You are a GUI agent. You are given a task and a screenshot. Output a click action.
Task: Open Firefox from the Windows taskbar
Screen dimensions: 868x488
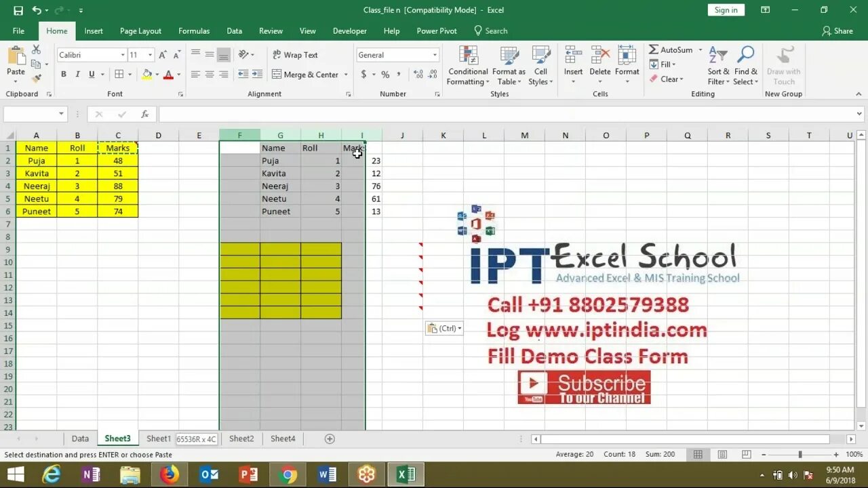(170, 475)
